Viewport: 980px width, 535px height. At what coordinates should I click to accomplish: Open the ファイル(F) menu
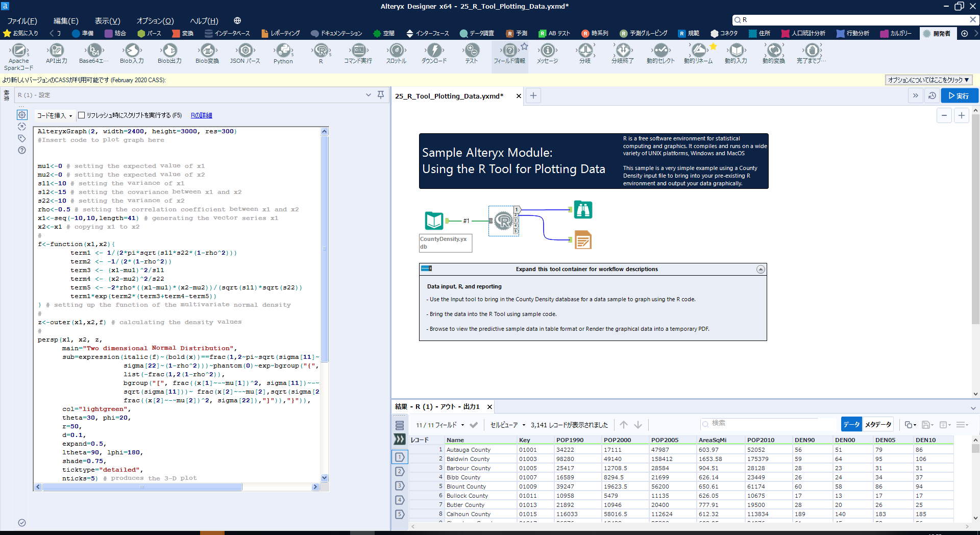coord(22,21)
